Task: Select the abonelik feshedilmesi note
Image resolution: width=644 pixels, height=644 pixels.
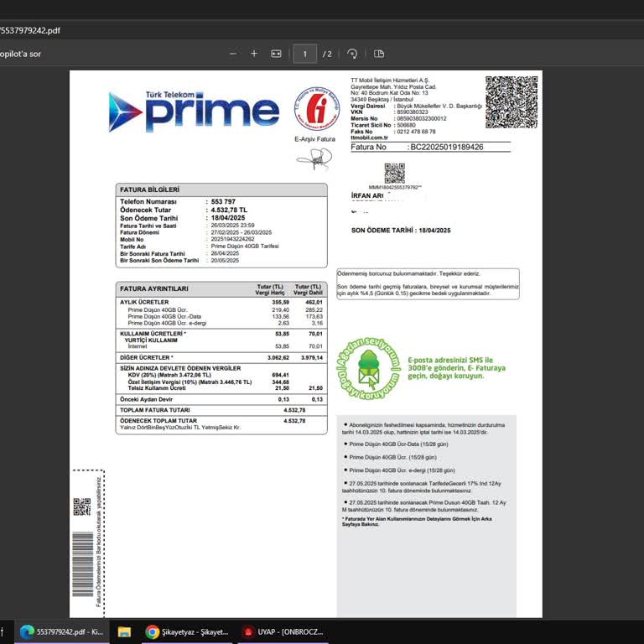Action: point(423,428)
